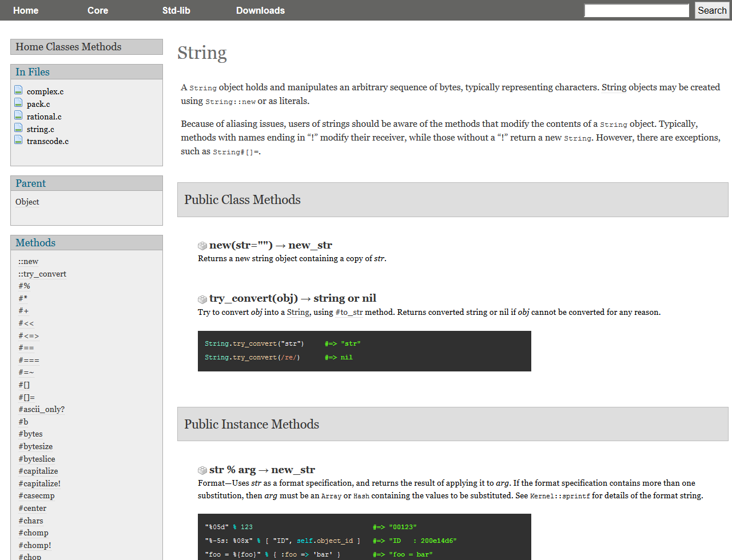This screenshot has height=560, width=732.
Task: Jump to the ::try_convert method
Action: point(42,274)
